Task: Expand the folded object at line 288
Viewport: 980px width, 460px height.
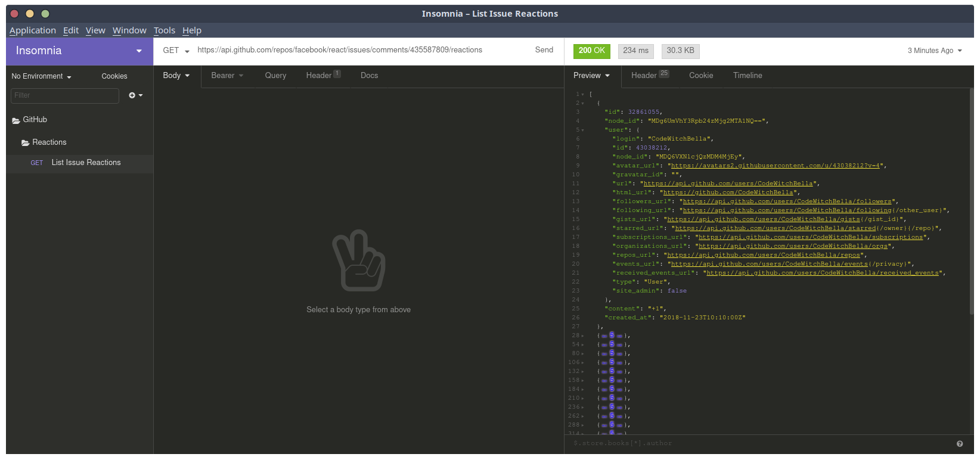Action: tap(583, 425)
